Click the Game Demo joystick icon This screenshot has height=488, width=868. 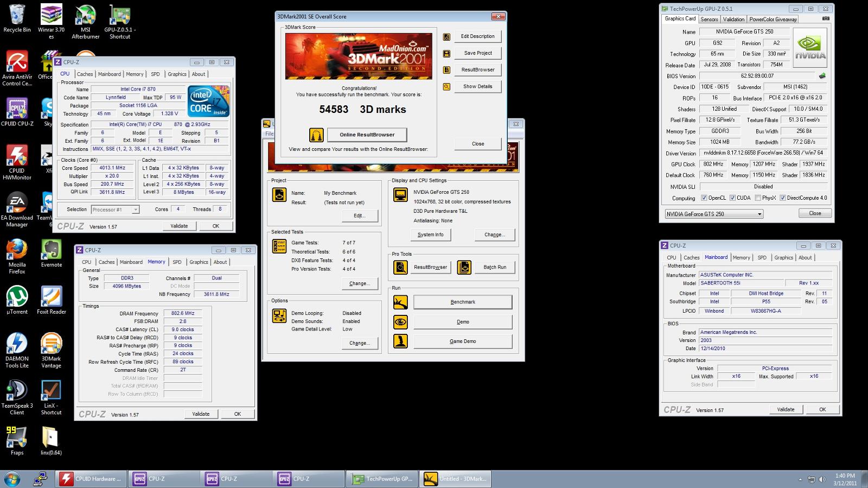(x=400, y=341)
